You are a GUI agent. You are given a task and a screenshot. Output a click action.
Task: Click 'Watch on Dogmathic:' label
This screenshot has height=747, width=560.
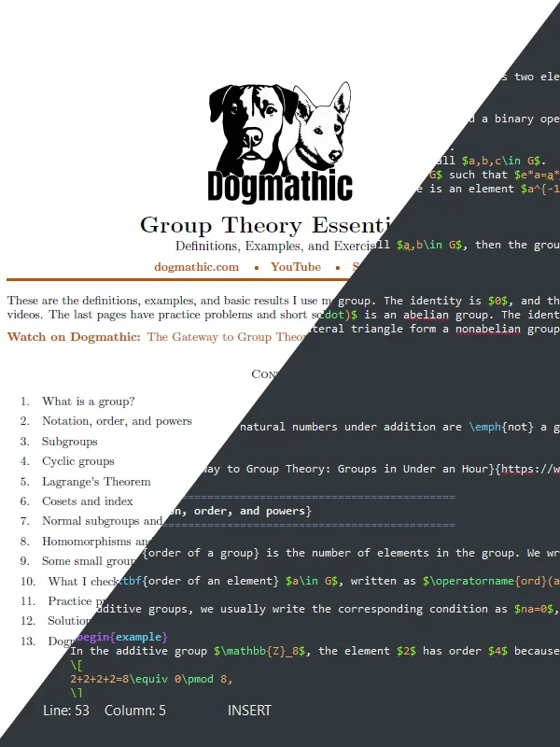(x=74, y=337)
